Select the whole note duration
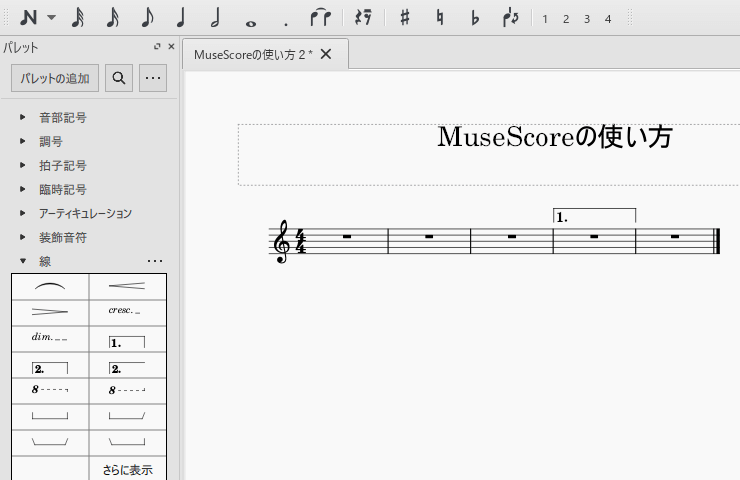The image size is (740, 480). click(x=251, y=23)
